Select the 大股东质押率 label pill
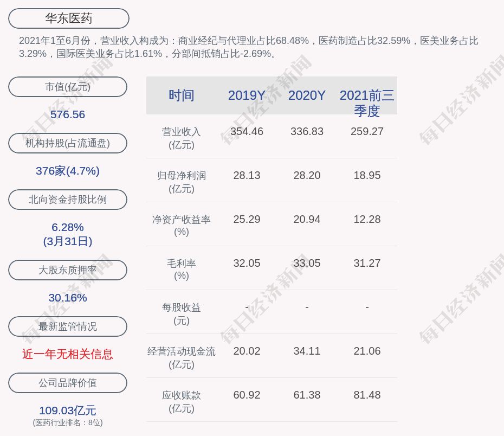The height and width of the screenshot is (436, 504). coord(68,270)
